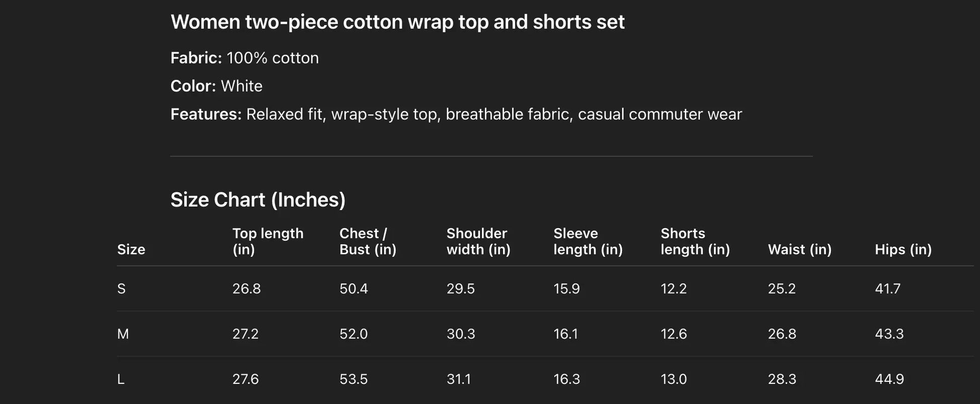This screenshot has height=404, width=980.
Task: Click the Features description line
Action: [456, 114]
